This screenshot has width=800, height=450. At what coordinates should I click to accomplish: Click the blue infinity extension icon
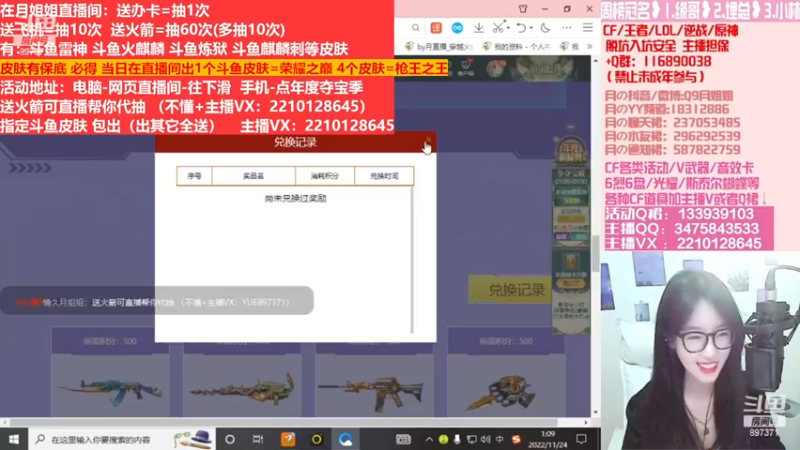[457, 28]
